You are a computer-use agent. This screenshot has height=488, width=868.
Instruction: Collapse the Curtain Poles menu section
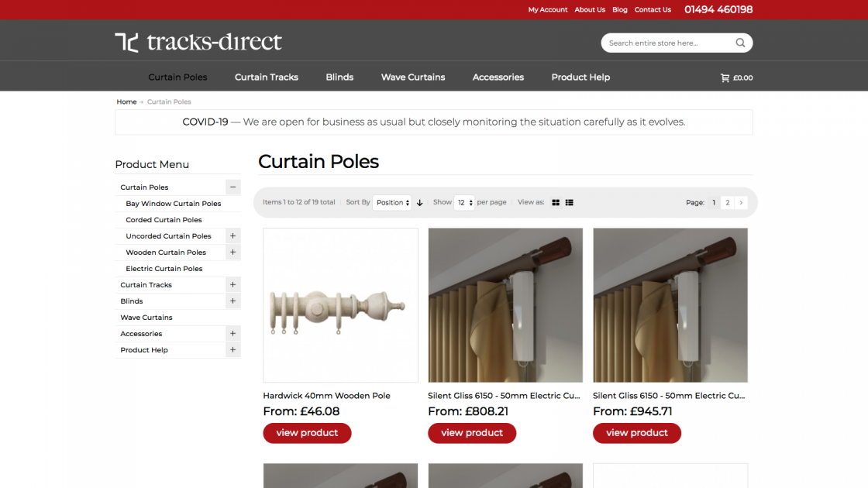coord(232,187)
